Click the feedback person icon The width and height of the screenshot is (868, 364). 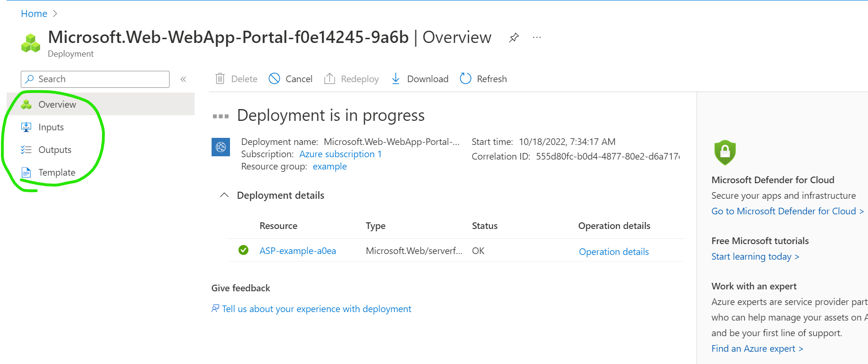[215, 308]
